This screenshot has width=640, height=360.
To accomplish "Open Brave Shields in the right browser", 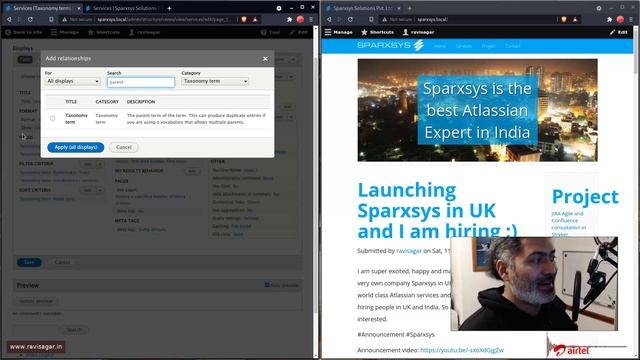I will tap(564, 19).
